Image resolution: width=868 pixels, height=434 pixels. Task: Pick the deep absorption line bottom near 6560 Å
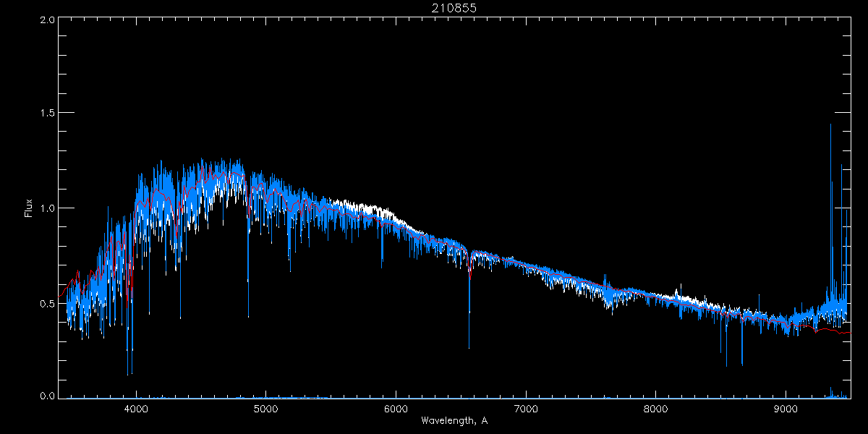(469, 346)
